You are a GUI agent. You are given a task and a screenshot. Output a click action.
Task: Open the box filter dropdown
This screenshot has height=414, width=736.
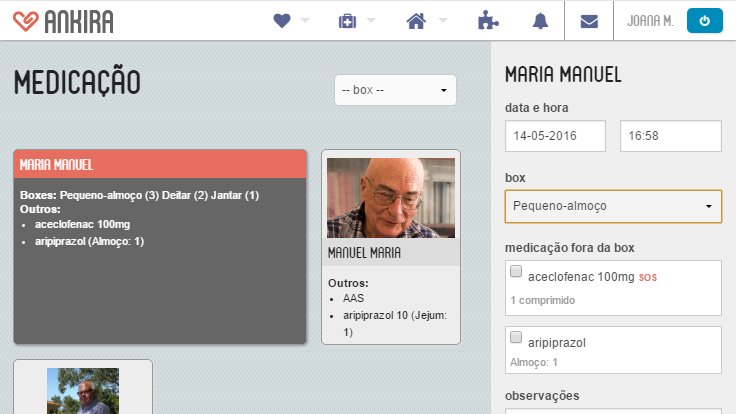[395, 90]
